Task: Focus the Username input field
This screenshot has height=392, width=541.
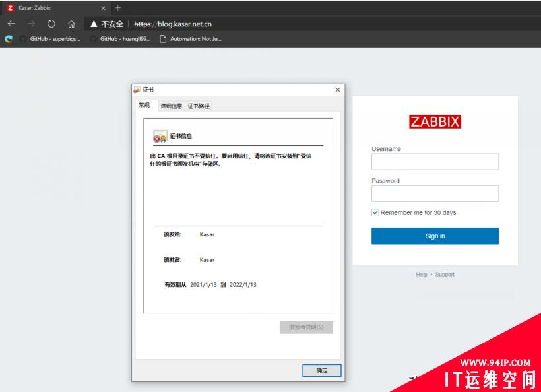Action: [435, 162]
